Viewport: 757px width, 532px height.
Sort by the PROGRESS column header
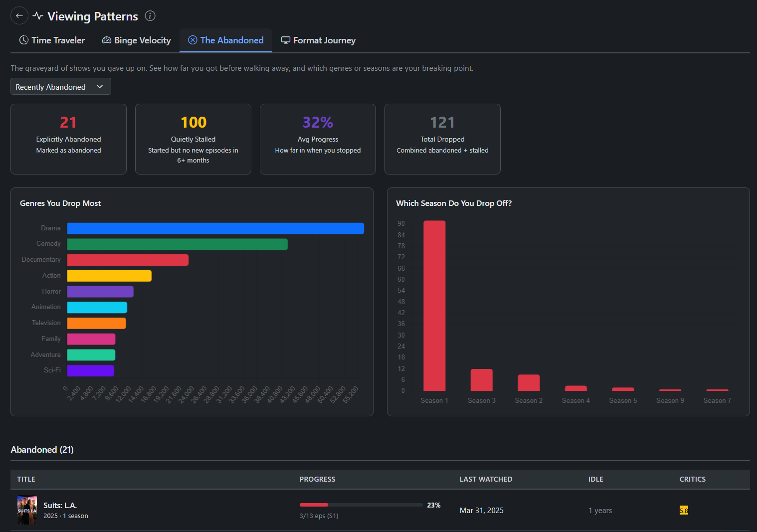pyautogui.click(x=317, y=479)
